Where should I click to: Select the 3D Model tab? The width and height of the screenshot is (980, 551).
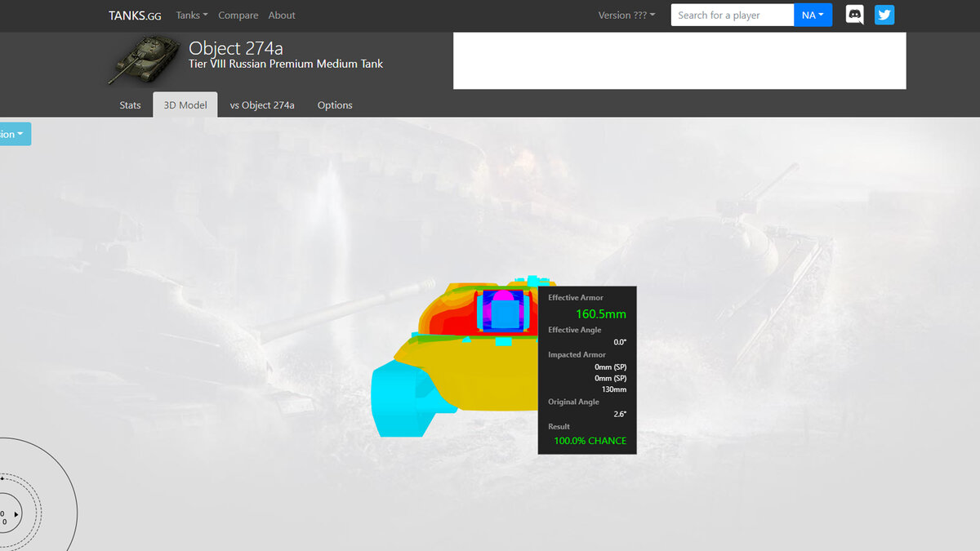click(185, 104)
